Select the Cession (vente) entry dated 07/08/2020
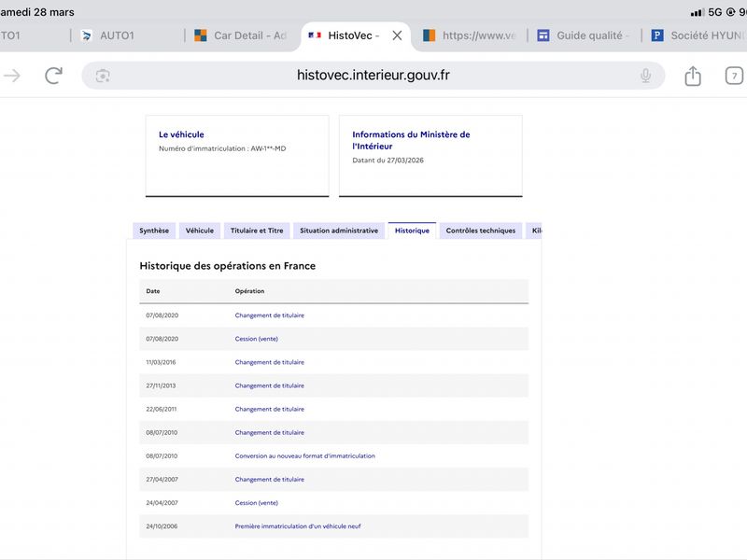The width and height of the screenshot is (747, 560). [256, 339]
